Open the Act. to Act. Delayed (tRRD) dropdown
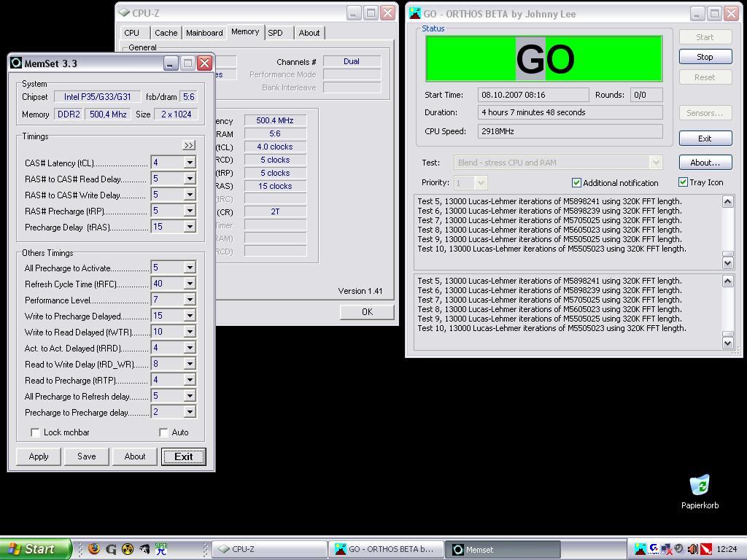 coord(190,348)
